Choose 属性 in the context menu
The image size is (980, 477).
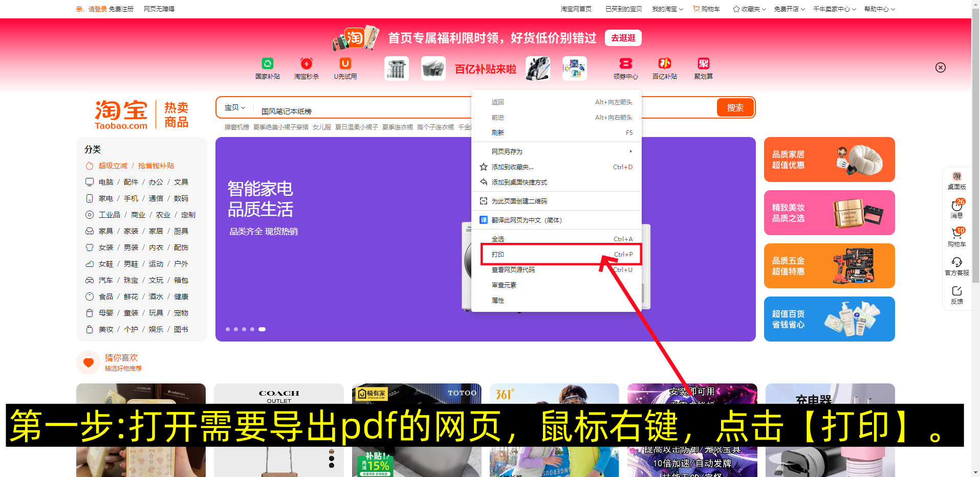coord(556,301)
